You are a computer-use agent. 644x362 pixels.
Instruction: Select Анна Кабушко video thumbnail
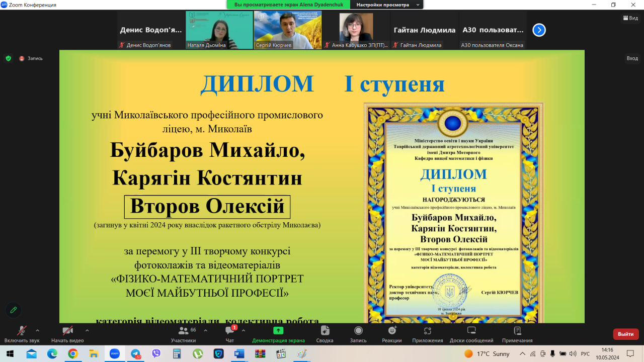click(x=356, y=30)
